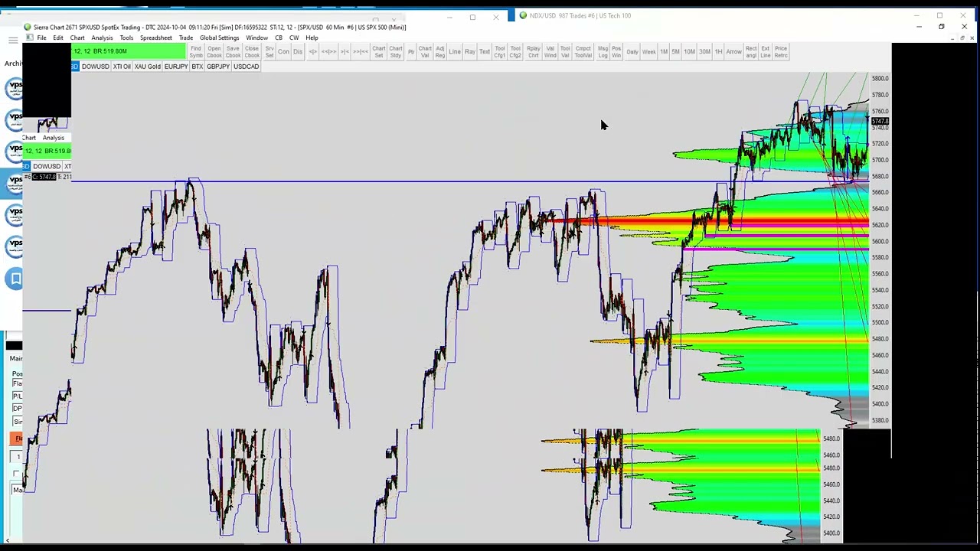This screenshot has width=980, height=551.
Task: Select Ext Line extending line tool
Action: [765, 51]
